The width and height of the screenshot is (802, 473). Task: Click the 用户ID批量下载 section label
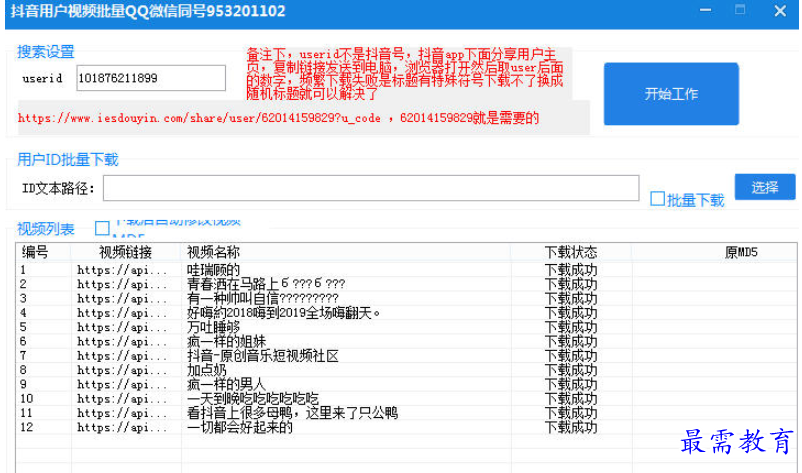click(68, 160)
